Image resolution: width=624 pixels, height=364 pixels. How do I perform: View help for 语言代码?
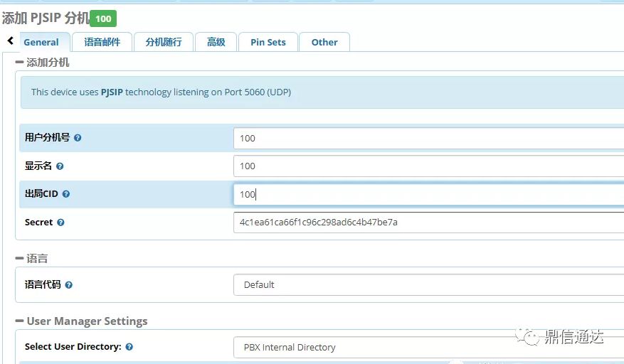click(68, 285)
